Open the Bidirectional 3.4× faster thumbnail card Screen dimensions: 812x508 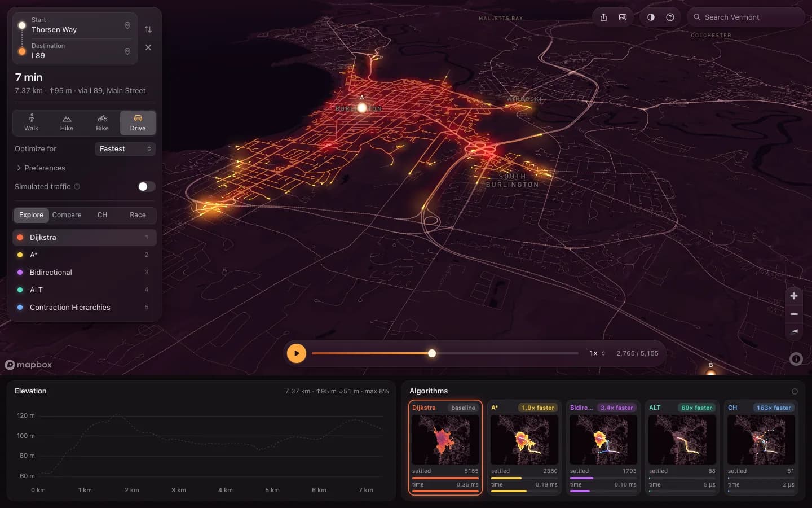point(603,448)
